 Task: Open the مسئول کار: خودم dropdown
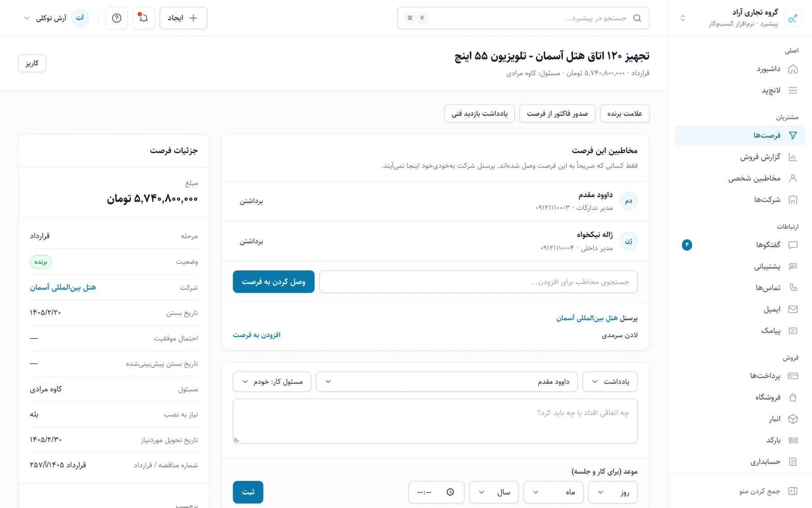(272, 382)
